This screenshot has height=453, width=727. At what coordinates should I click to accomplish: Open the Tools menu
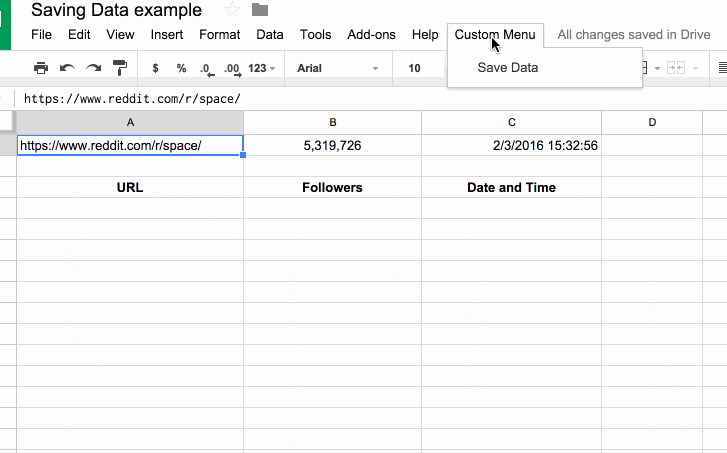(315, 35)
